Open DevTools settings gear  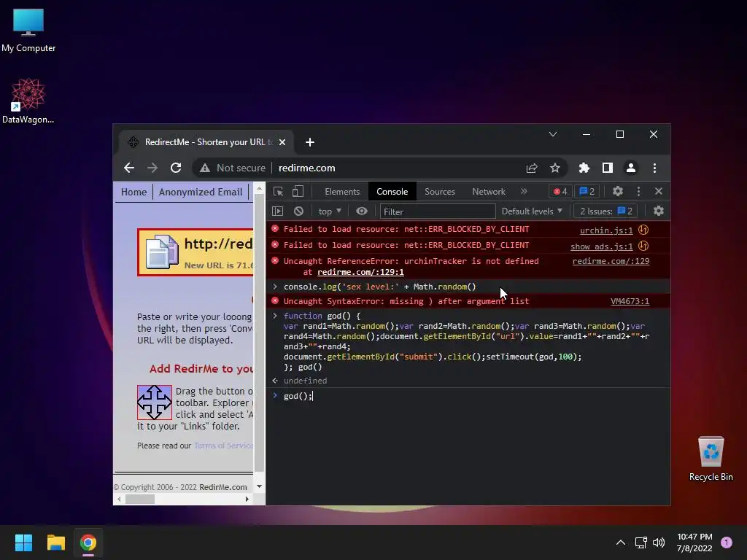[618, 192]
